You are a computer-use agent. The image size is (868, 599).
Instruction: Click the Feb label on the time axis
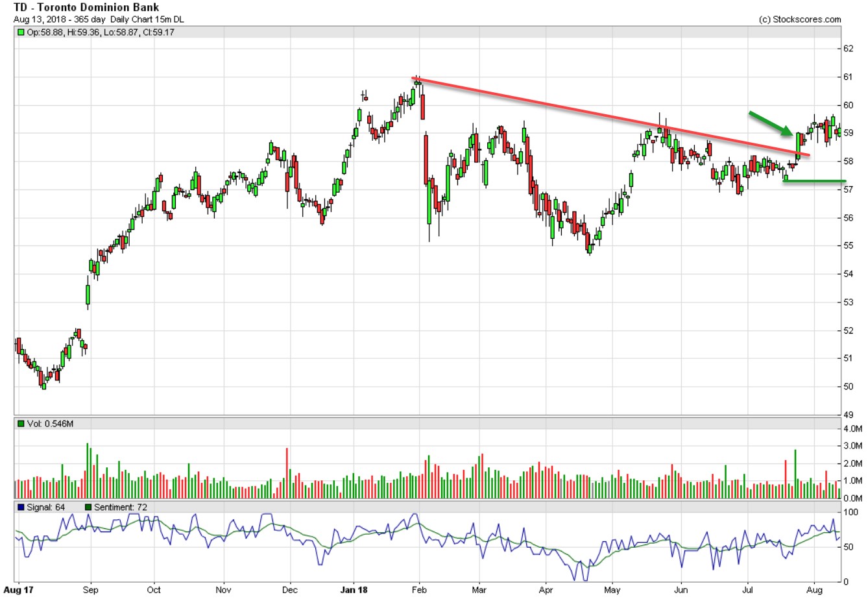coord(419,591)
